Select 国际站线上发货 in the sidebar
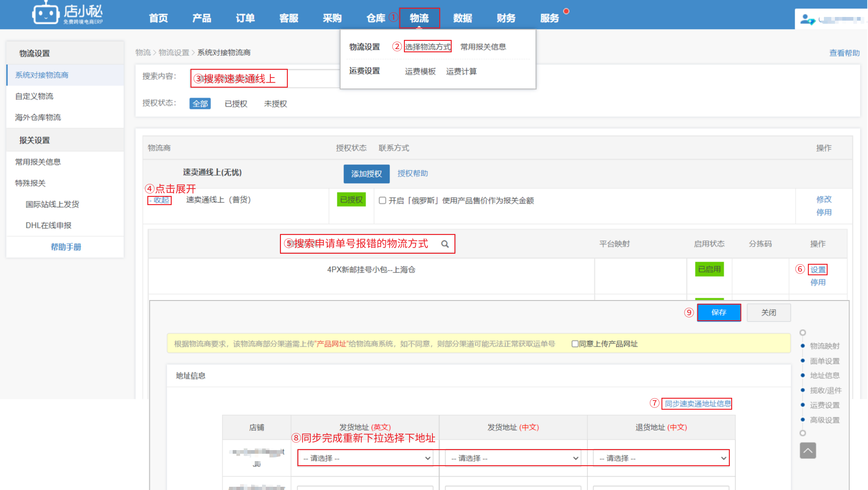This screenshot has width=868, height=490. [x=52, y=204]
